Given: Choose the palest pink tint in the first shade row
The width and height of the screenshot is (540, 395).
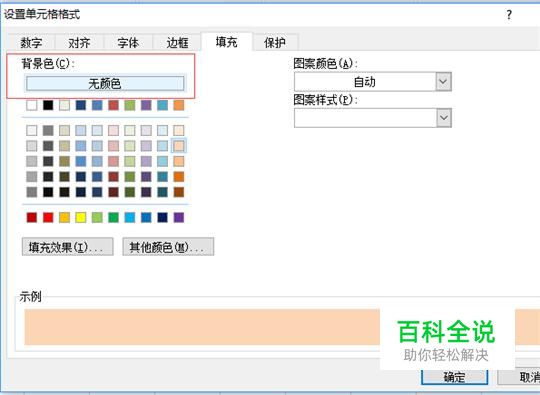Looking at the screenshot, I should point(114,130).
